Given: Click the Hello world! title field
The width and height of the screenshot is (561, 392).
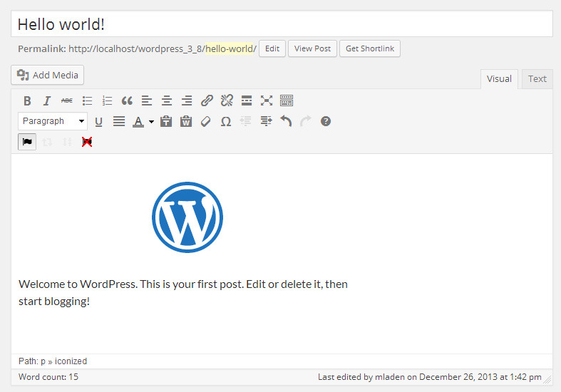Looking at the screenshot, I should pyautogui.click(x=282, y=24).
